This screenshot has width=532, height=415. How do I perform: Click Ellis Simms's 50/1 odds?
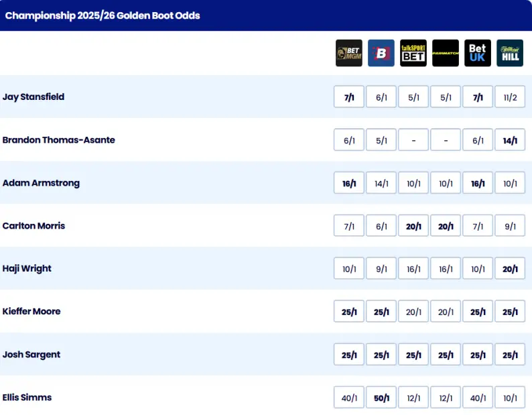(x=381, y=398)
